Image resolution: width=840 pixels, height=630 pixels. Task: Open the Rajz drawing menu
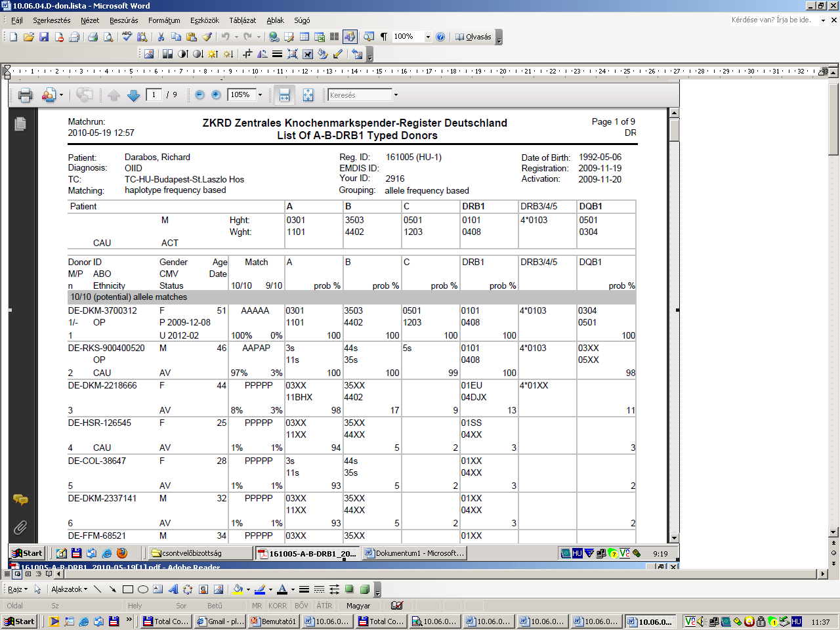17,589
